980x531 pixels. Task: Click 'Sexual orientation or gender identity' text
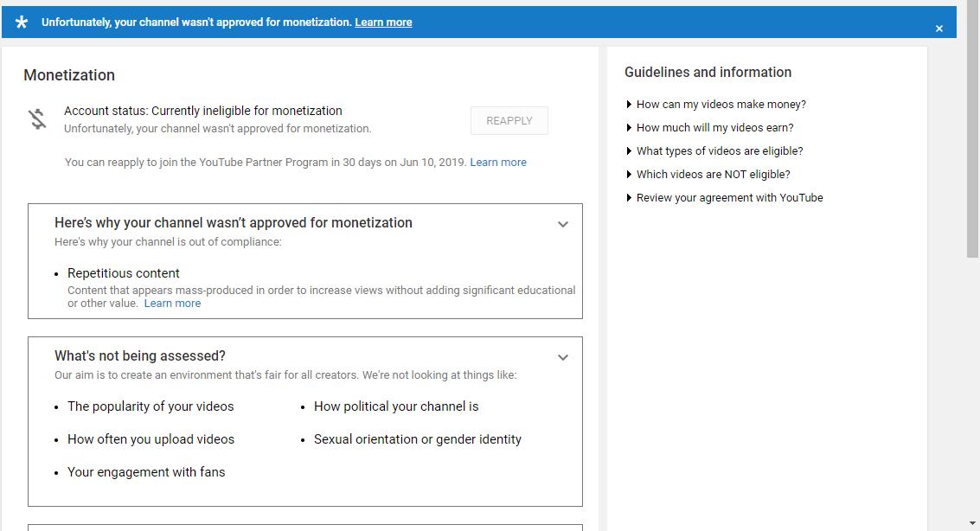418,440
